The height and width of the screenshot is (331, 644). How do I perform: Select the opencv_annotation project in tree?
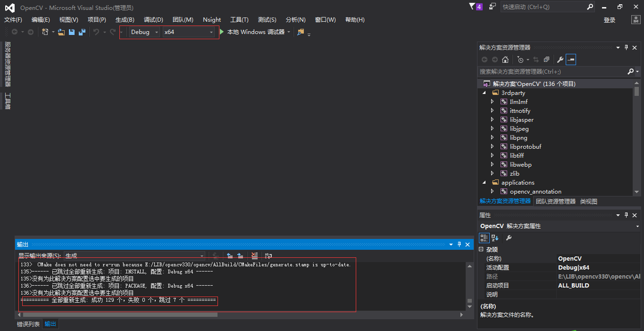coord(535,192)
